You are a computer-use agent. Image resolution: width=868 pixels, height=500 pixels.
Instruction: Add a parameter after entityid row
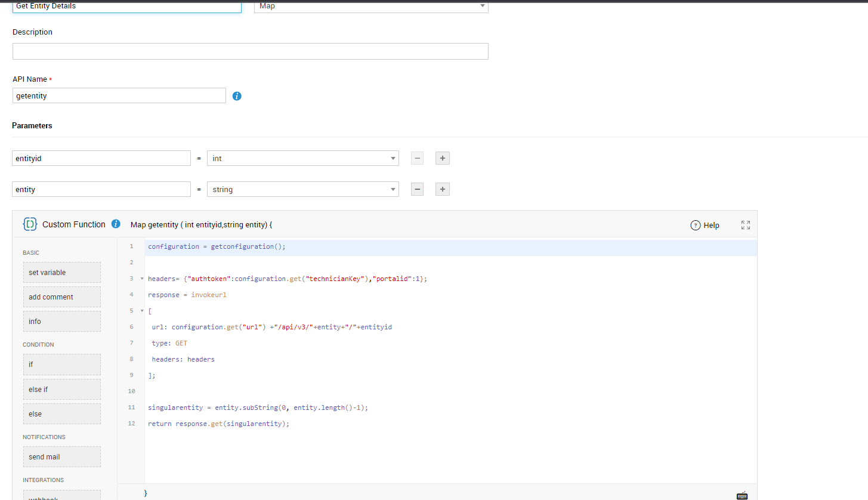(442, 158)
